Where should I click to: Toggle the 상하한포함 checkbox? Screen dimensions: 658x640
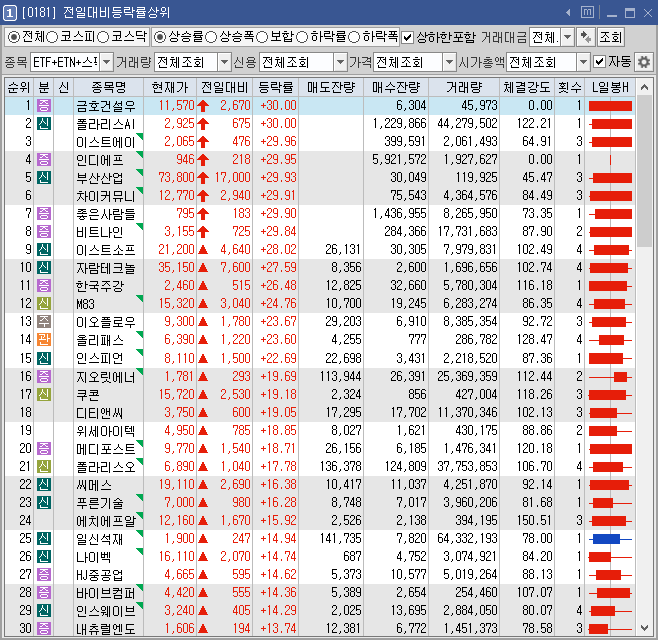pyautogui.click(x=407, y=37)
